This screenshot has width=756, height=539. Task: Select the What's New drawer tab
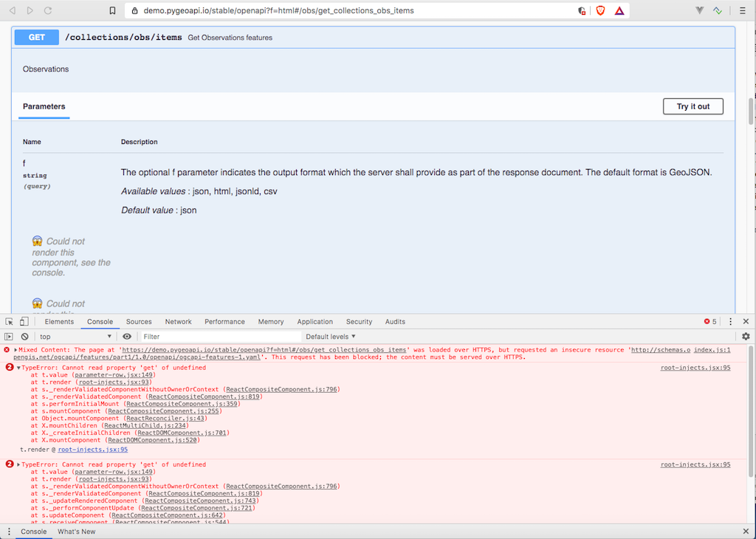pyautogui.click(x=76, y=532)
